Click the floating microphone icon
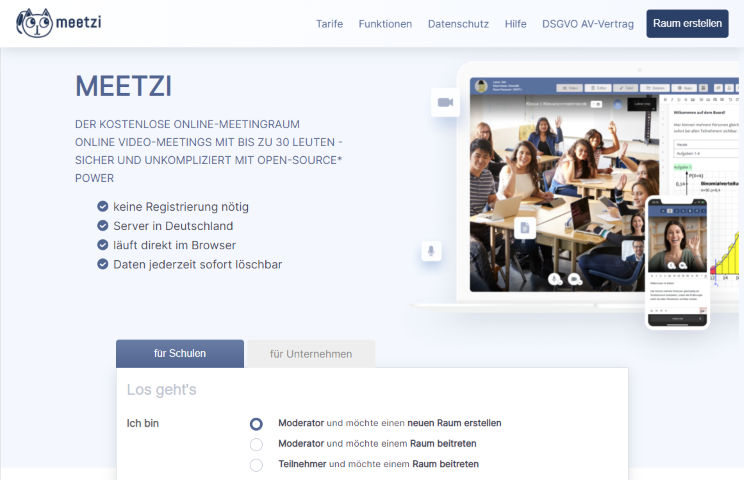The image size is (744, 480). (x=431, y=251)
